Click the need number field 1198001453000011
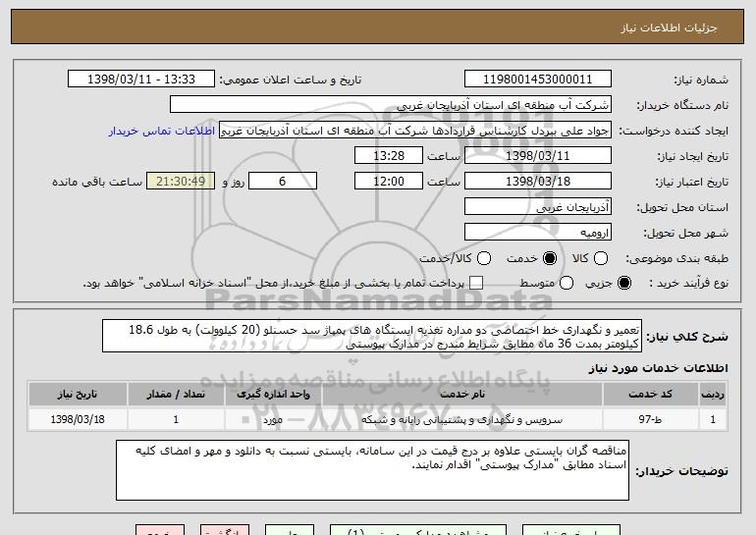Viewport: 756px width, 535px height. coord(538,80)
